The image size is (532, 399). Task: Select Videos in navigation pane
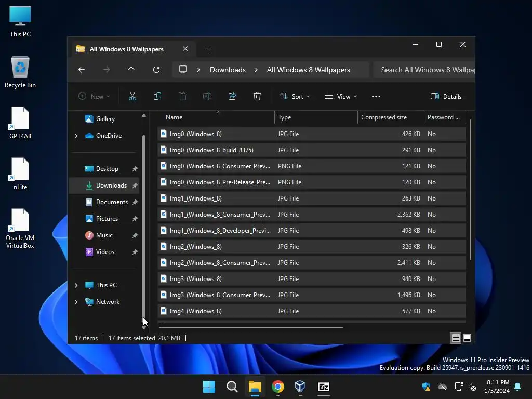pyautogui.click(x=105, y=252)
